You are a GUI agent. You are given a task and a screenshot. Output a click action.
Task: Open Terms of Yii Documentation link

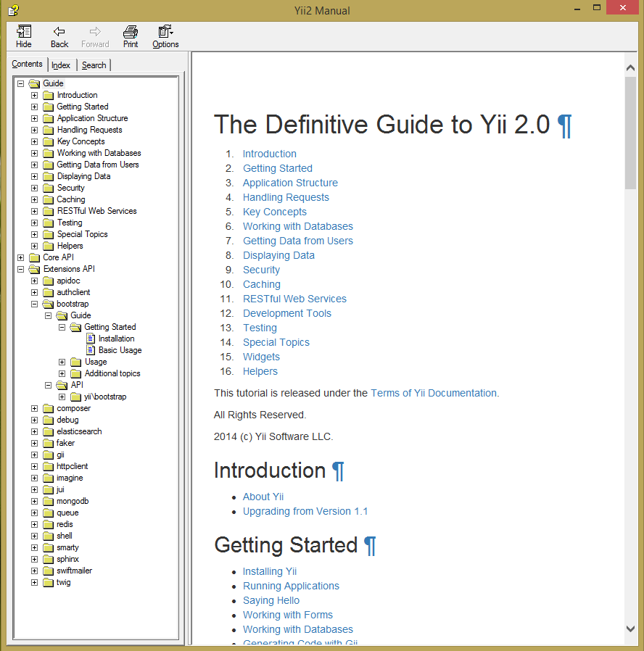click(434, 393)
